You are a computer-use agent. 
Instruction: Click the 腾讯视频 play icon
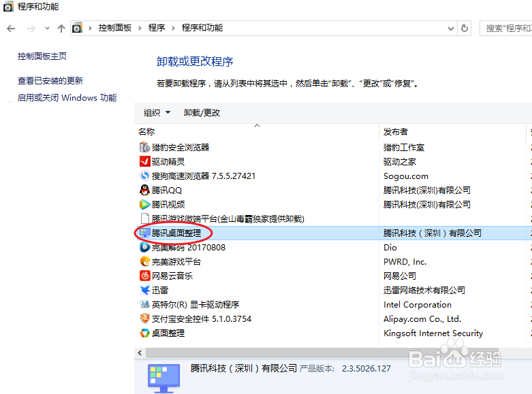click(144, 204)
